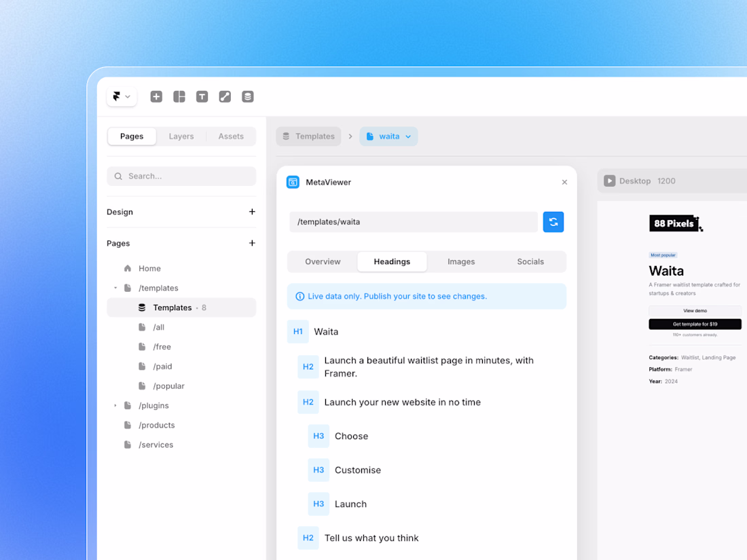
Task: Switch to the Headings tab
Action: [392, 261]
